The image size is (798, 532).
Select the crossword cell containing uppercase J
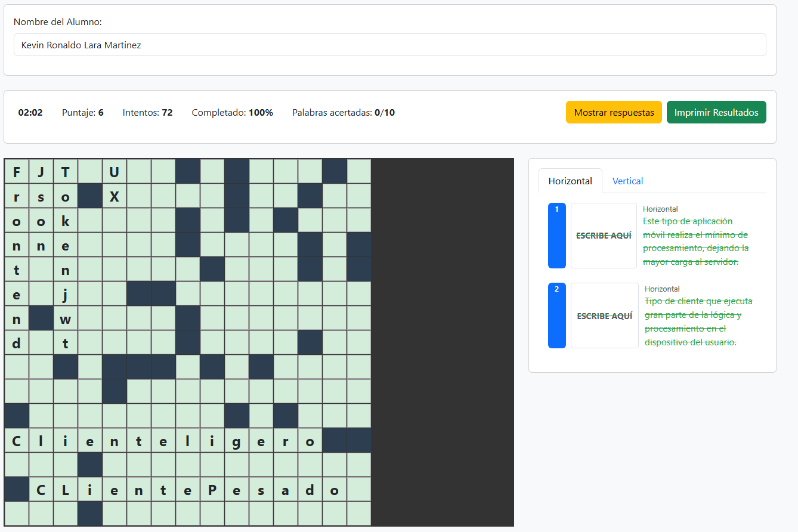(41, 171)
